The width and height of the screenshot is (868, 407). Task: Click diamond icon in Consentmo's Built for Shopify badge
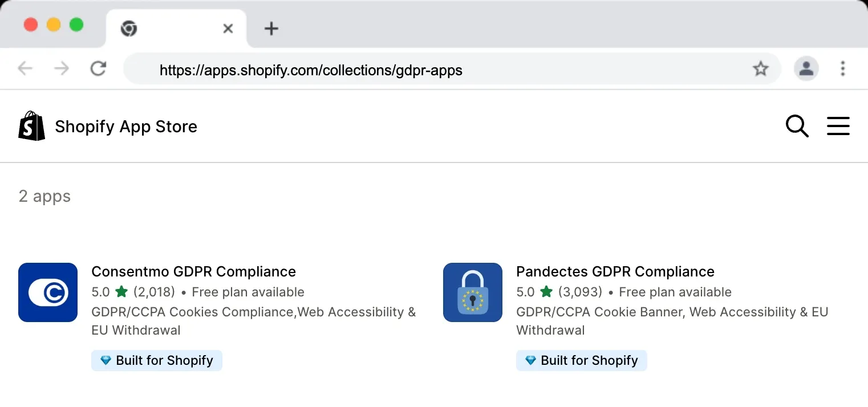(x=106, y=360)
